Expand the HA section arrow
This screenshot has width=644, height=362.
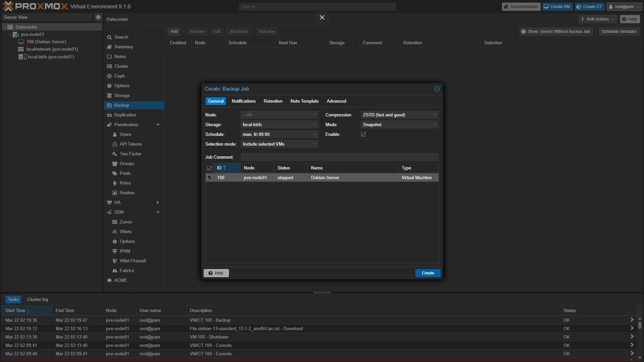tap(158, 203)
